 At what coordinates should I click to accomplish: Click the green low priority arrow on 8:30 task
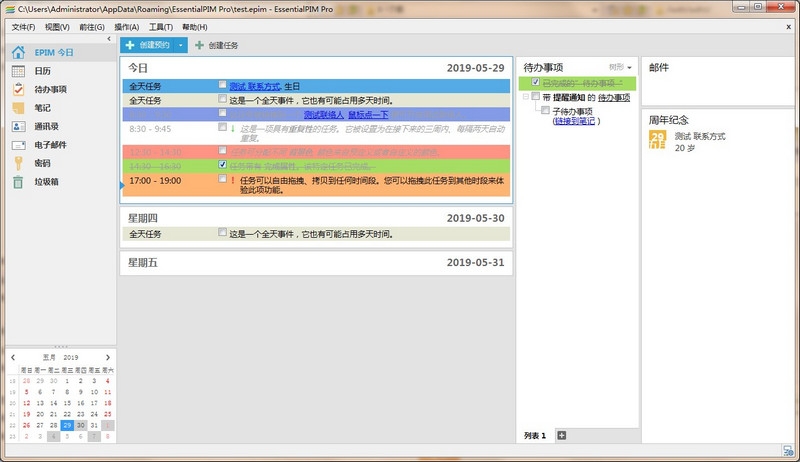coord(233,129)
